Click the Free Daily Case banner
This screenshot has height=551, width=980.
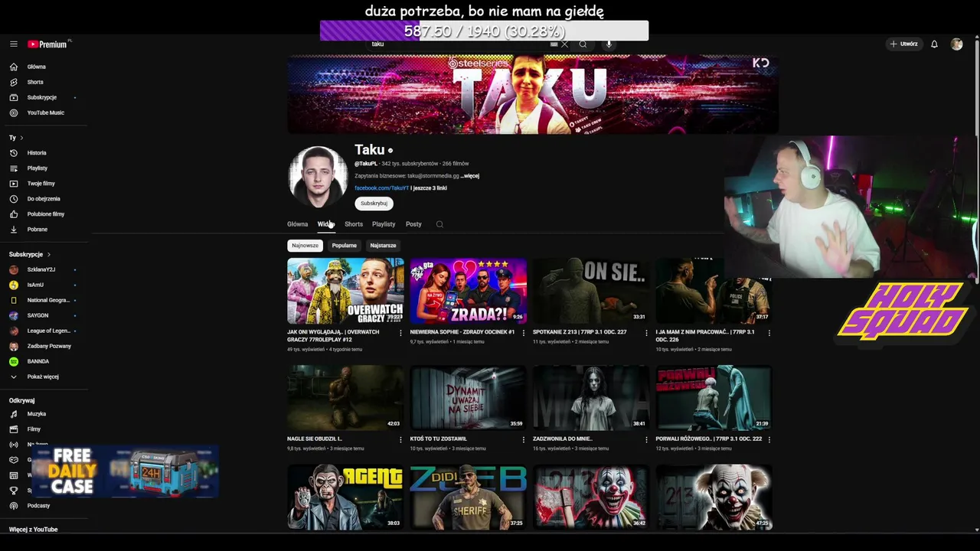(x=126, y=471)
